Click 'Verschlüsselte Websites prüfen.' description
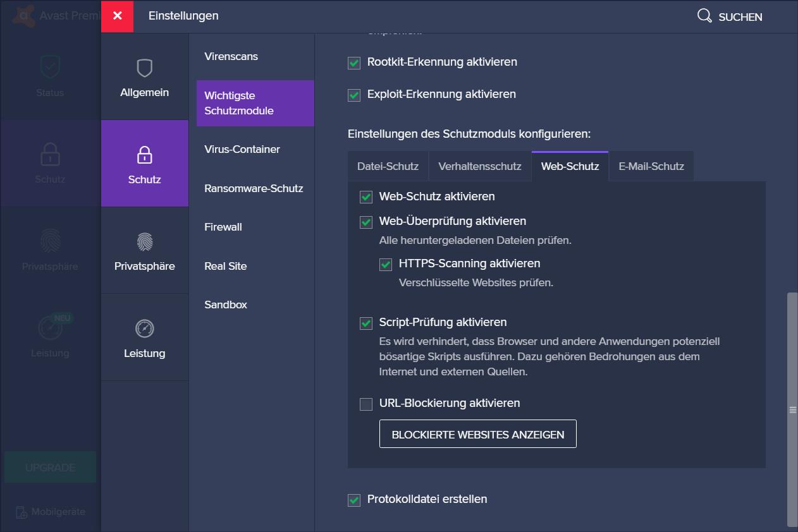The image size is (798, 532). pos(476,282)
